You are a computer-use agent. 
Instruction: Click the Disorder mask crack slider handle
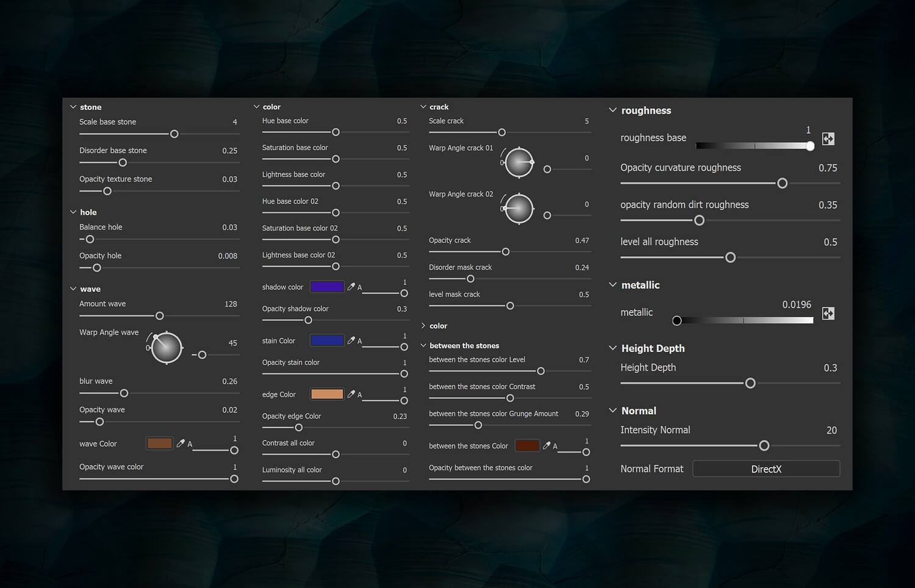(470, 279)
